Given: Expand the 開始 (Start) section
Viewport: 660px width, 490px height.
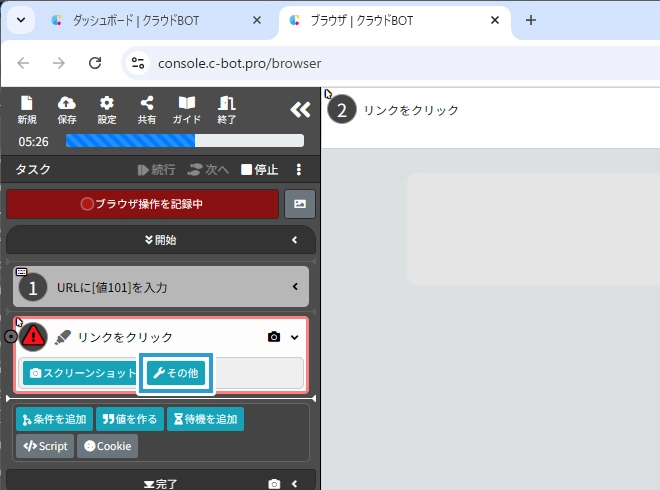Looking at the screenshot, I should [x=160, y=240].
